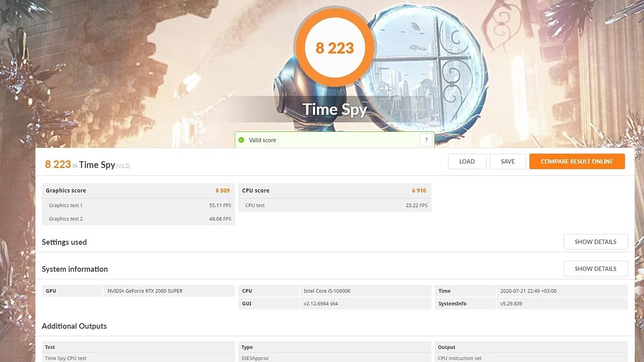
Task: Click the green Valid score checkmark icon
Action: click(x=241, y=140)
